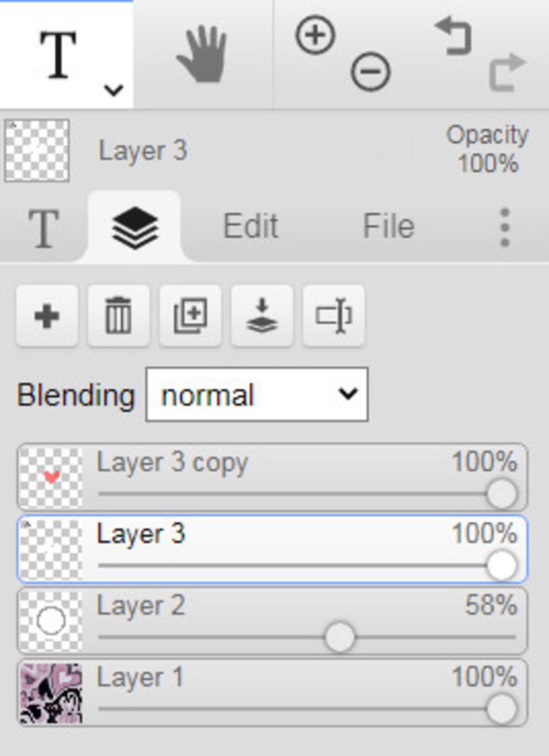
Task: Redo using the forward arrow
Action: tap(506, 71)
